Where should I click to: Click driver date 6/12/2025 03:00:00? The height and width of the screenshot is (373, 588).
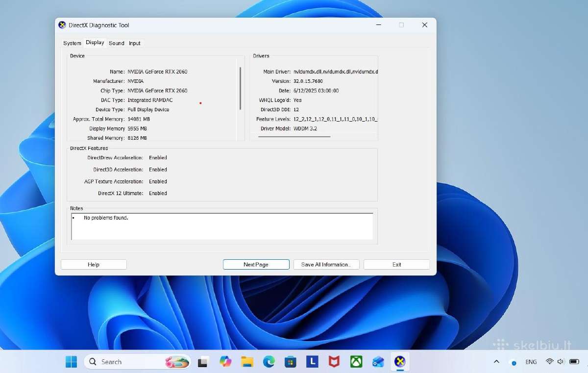(x=316, y=91)
